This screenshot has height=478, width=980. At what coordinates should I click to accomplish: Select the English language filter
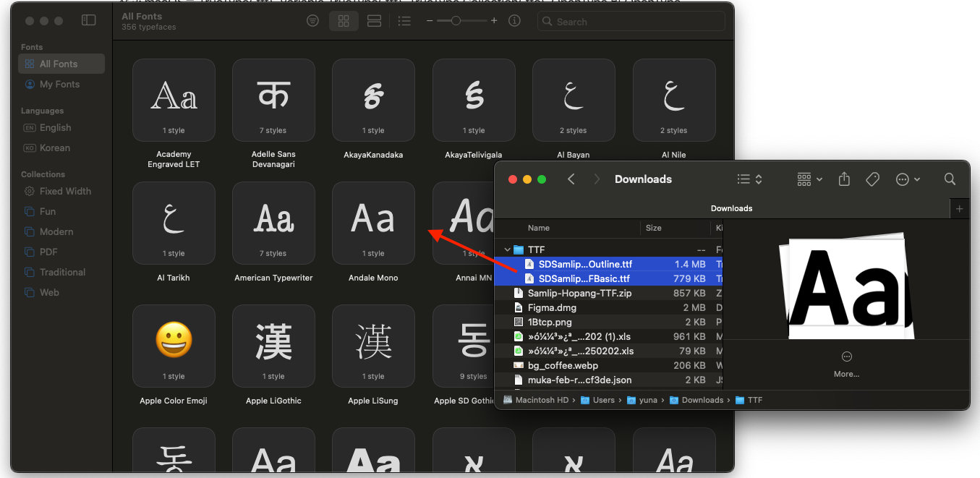61,127
